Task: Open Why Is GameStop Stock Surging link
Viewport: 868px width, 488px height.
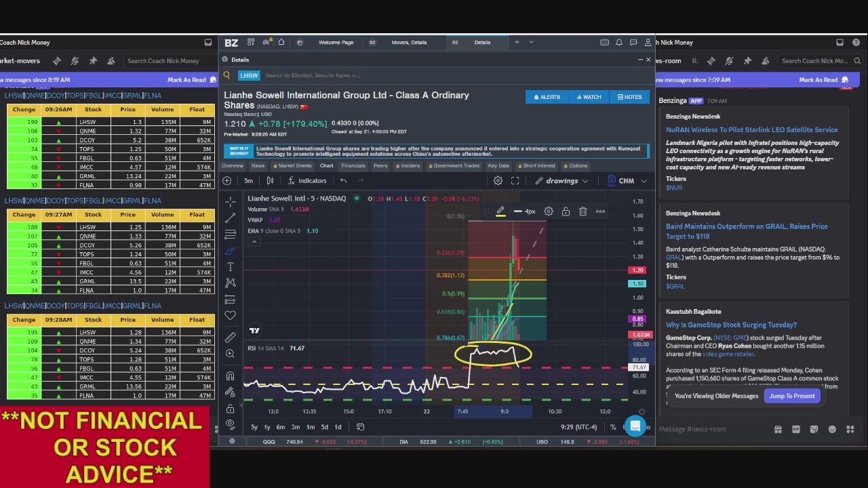Action: [731, 325]
